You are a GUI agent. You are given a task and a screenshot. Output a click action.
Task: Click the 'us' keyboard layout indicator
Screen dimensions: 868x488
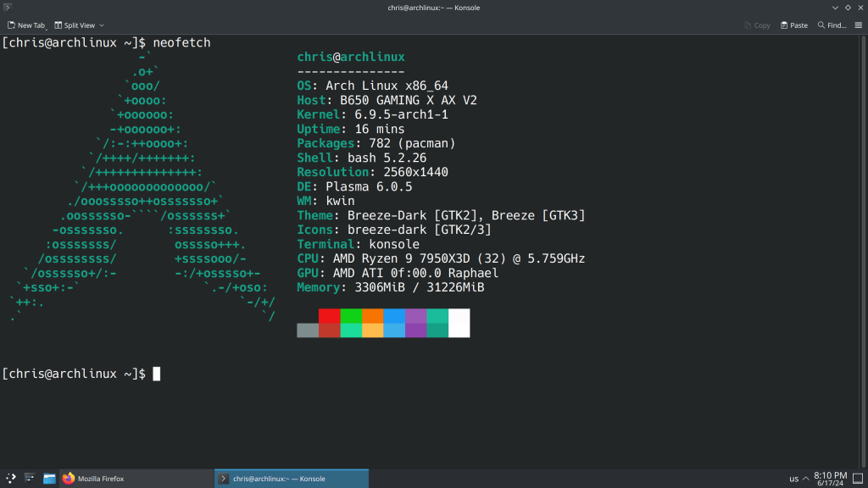coord(793,479)
